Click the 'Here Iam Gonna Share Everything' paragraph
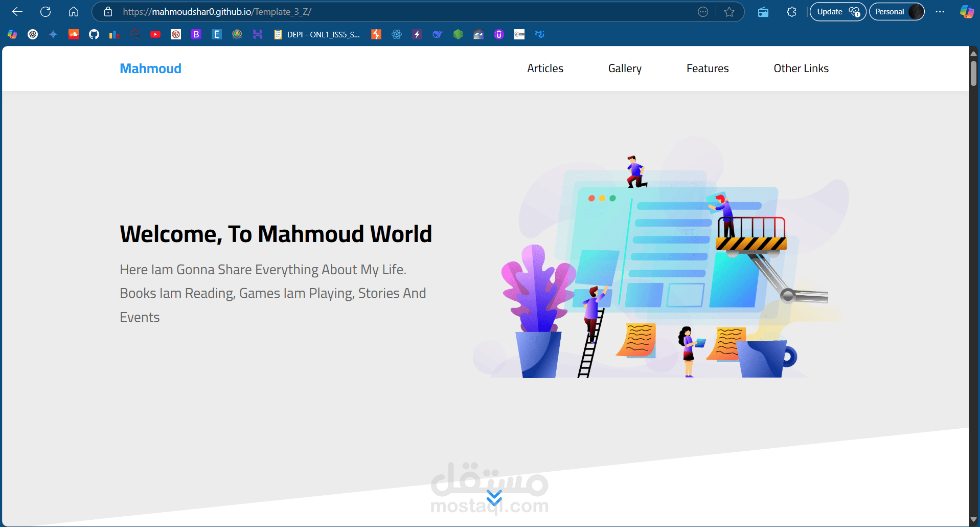 pos(273,293)
